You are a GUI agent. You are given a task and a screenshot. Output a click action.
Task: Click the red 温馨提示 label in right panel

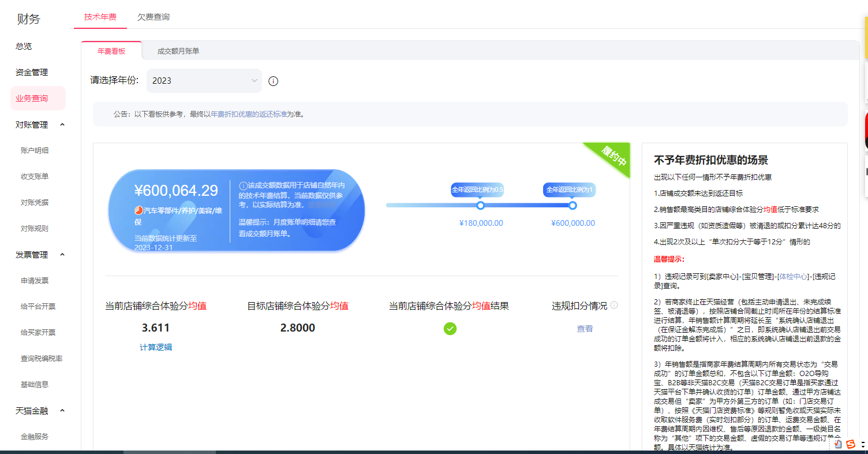point(669,259)
